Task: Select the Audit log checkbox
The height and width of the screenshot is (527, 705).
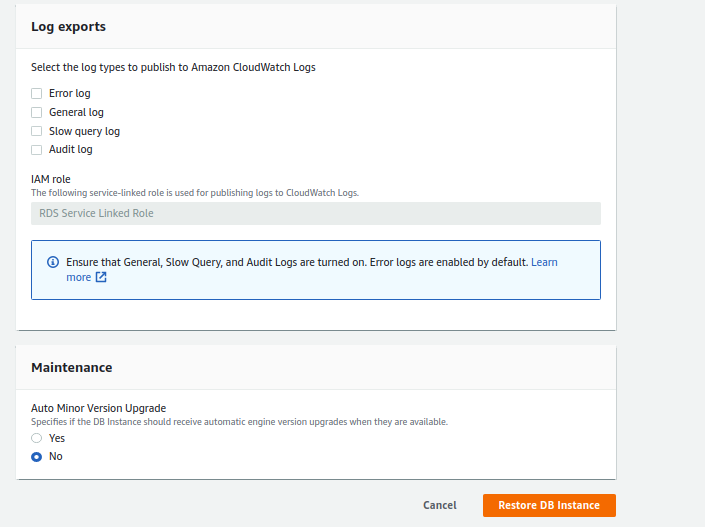Action: (37, 150)
